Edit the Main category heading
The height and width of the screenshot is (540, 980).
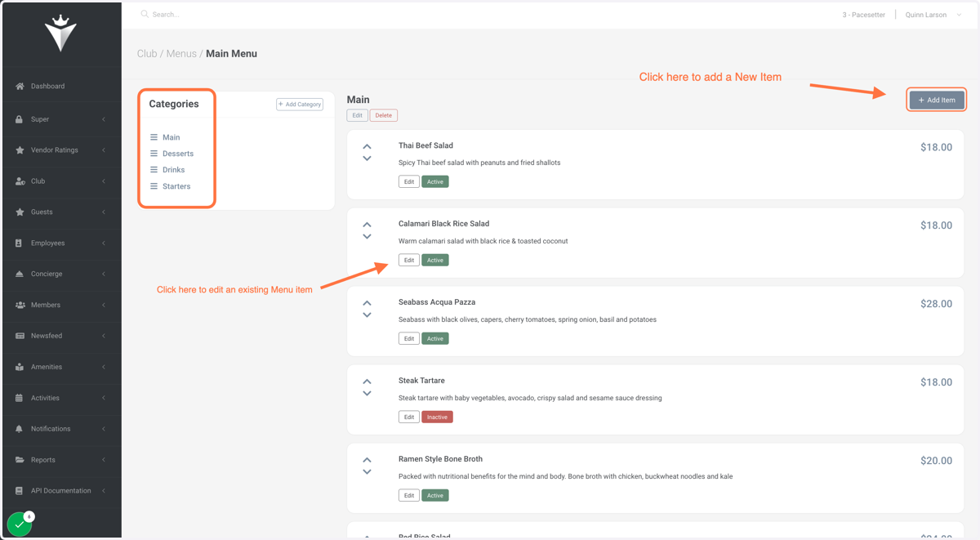[x=357, y=115]
